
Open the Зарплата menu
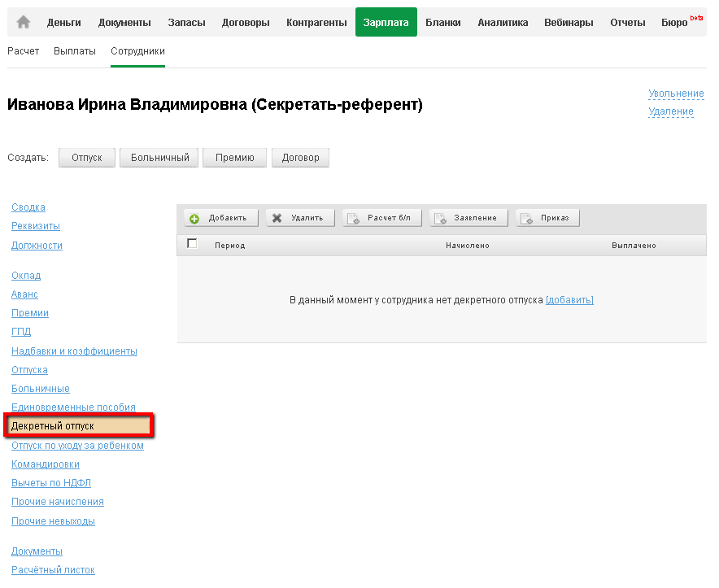coord(386,22)
